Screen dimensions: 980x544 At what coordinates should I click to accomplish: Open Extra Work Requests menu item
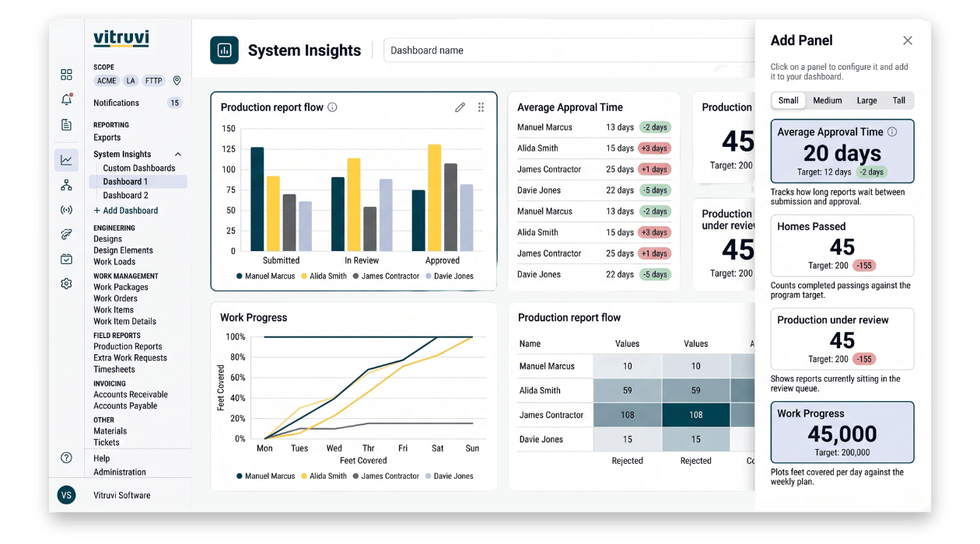[130, 358]
